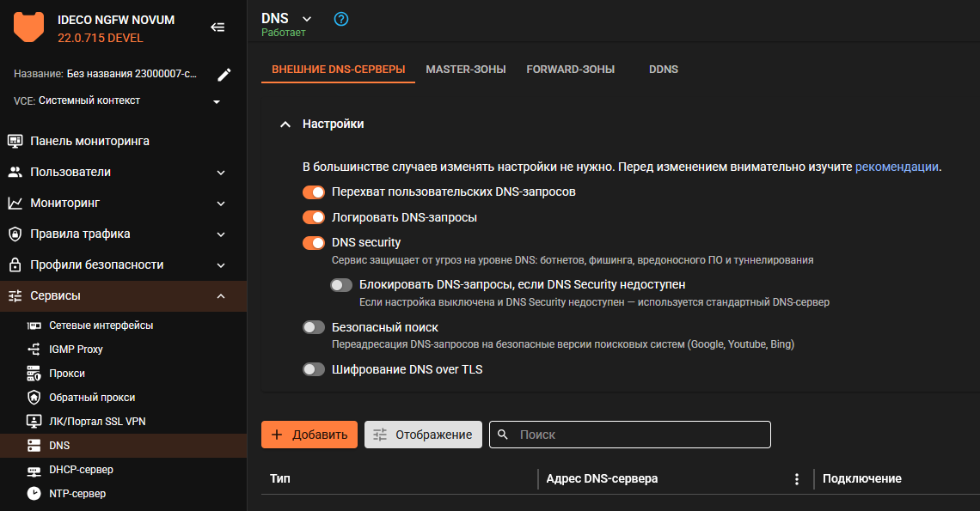Disable Перехват пользовательских DNS-запросов
The image size is (980, 511).
[314, 192]
